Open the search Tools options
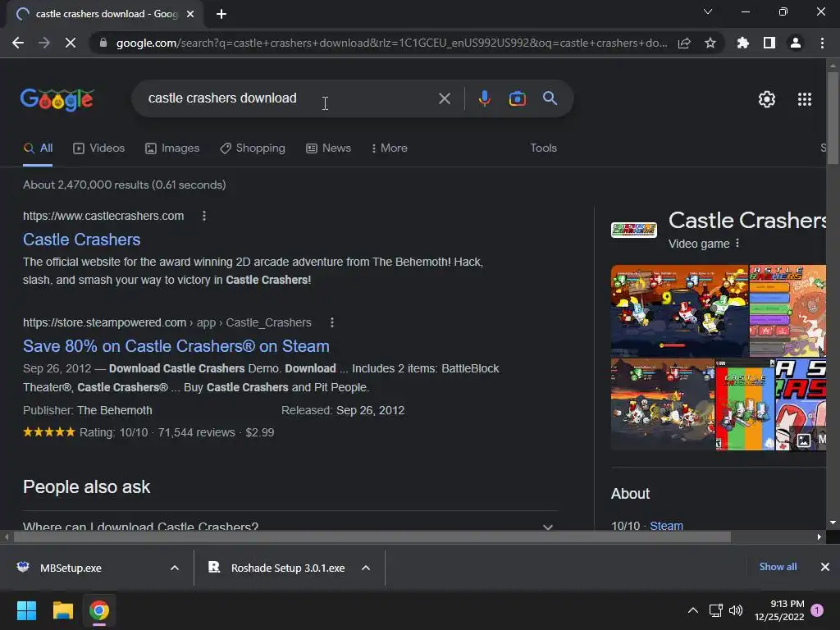This screenshot has height=630, width=840. click(543, 148)
